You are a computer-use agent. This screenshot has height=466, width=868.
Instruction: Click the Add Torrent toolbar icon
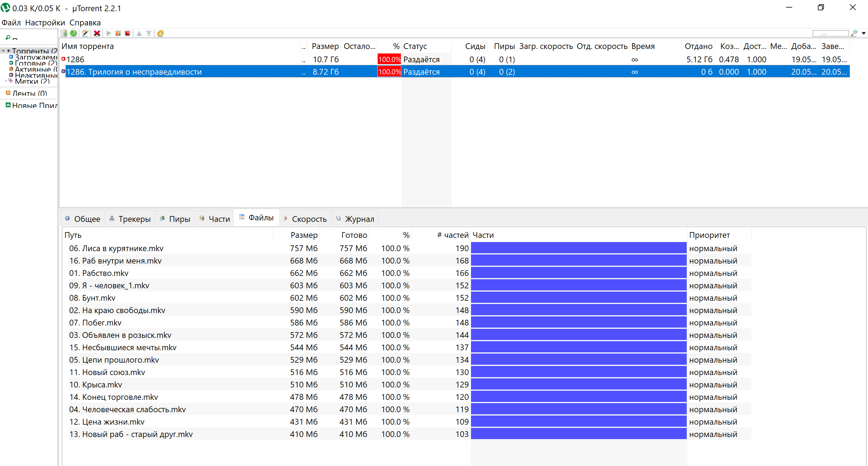pyautogui.click(x=64, y=33)
